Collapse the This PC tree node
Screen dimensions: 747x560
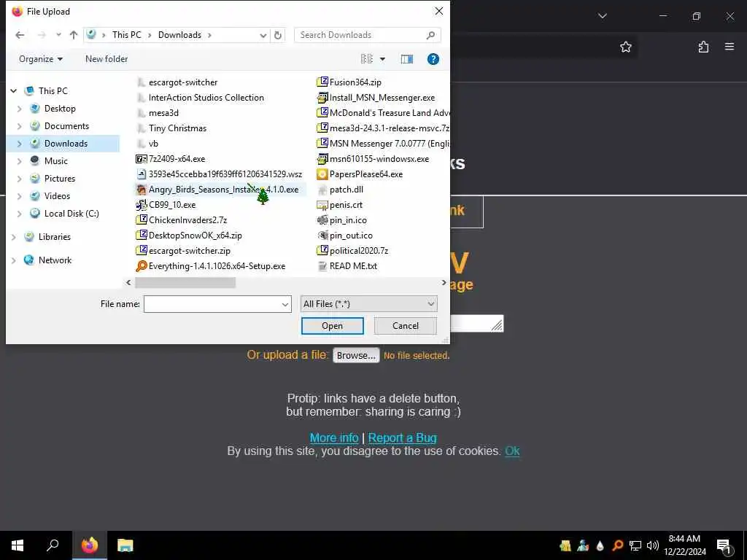tap(14, 90)
